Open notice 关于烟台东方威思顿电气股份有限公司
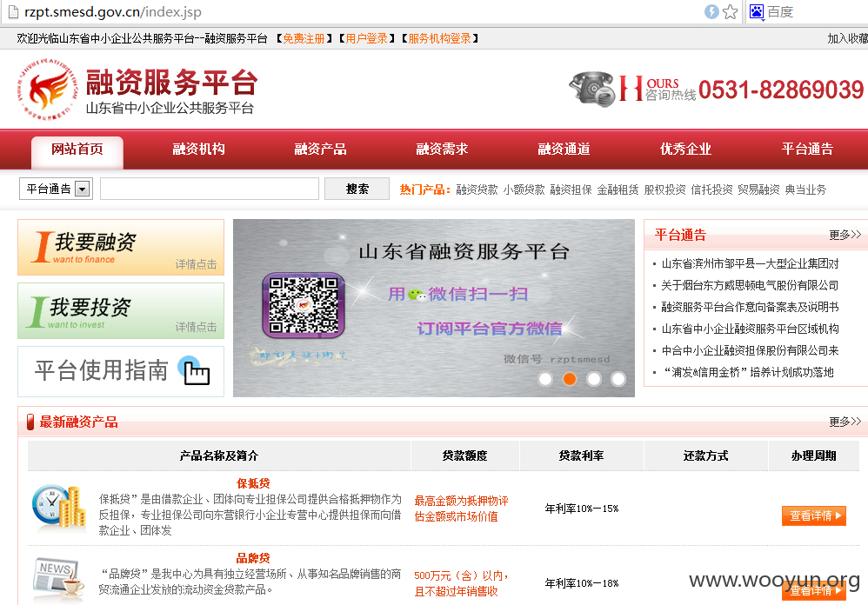The height and width of the screenshot is (605, 868). [x=750, y=285]
